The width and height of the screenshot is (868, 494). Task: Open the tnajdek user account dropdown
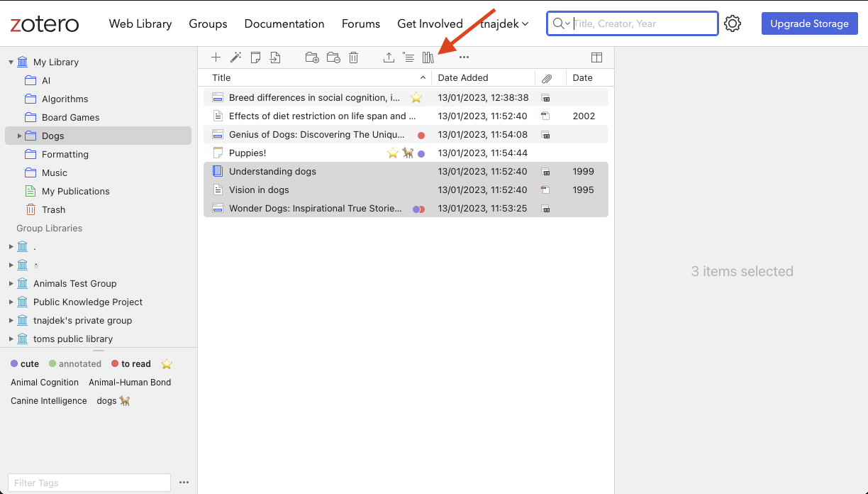click(504, 23)
